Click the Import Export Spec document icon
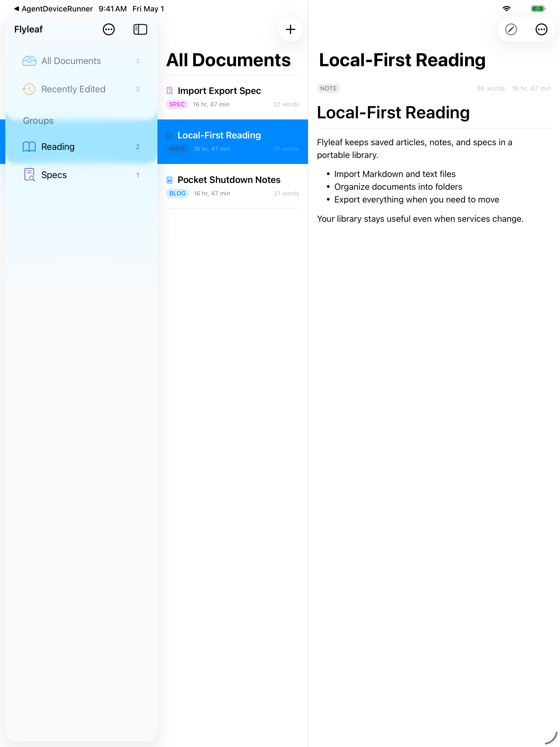The height and width of the screenshot is (747, 560). pos(170,90)
